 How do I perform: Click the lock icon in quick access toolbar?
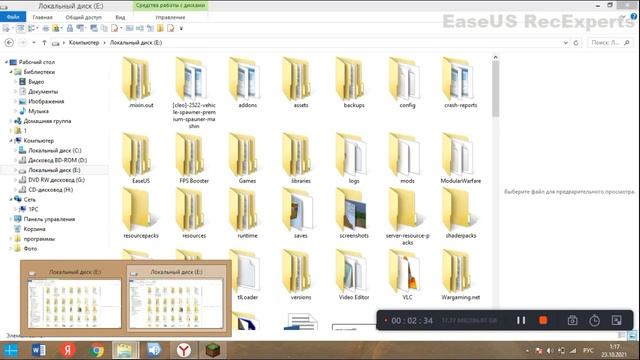tap(70, 28)
